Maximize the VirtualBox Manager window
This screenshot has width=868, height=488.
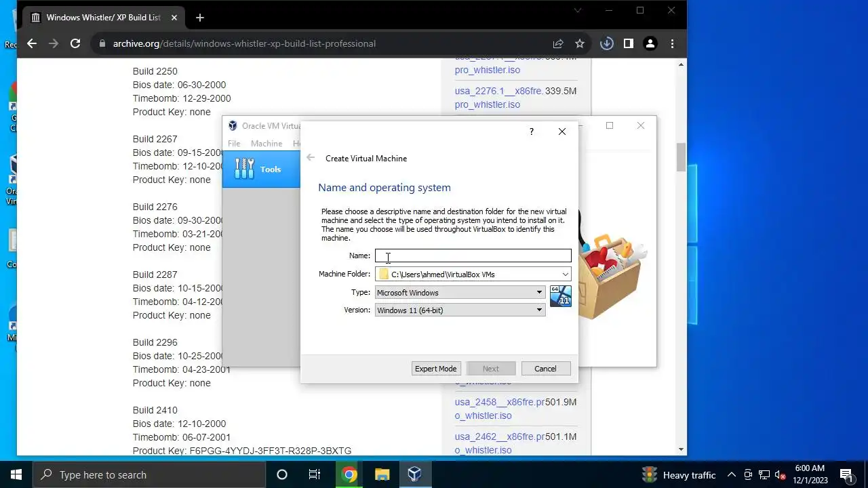click(x=610, y=125)
